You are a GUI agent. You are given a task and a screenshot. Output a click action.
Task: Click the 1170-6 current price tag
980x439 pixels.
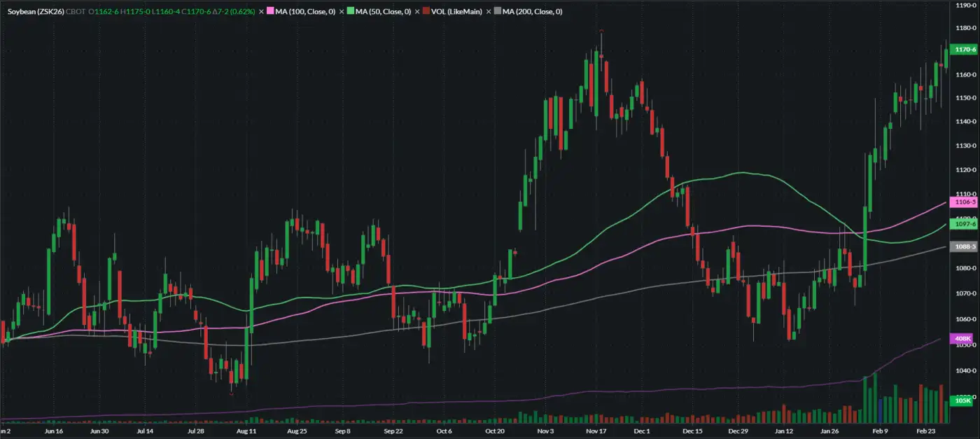tap(965, 50)
